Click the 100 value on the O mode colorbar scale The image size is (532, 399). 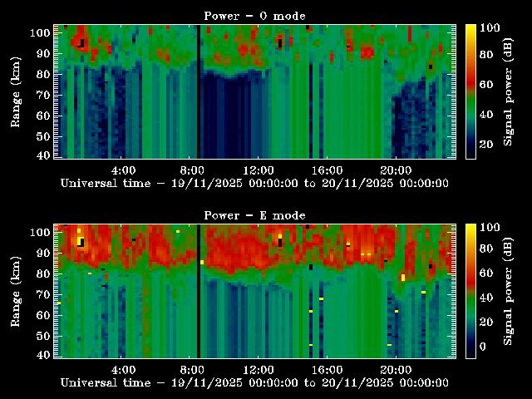coord(490,27)
